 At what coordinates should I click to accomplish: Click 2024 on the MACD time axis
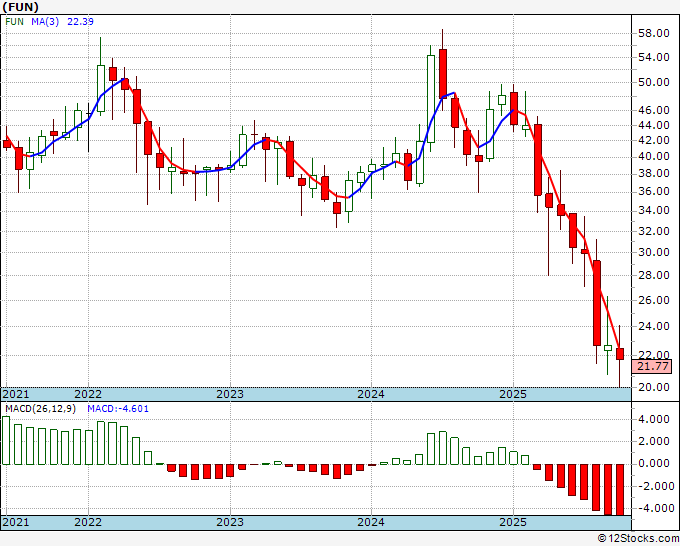371,522
